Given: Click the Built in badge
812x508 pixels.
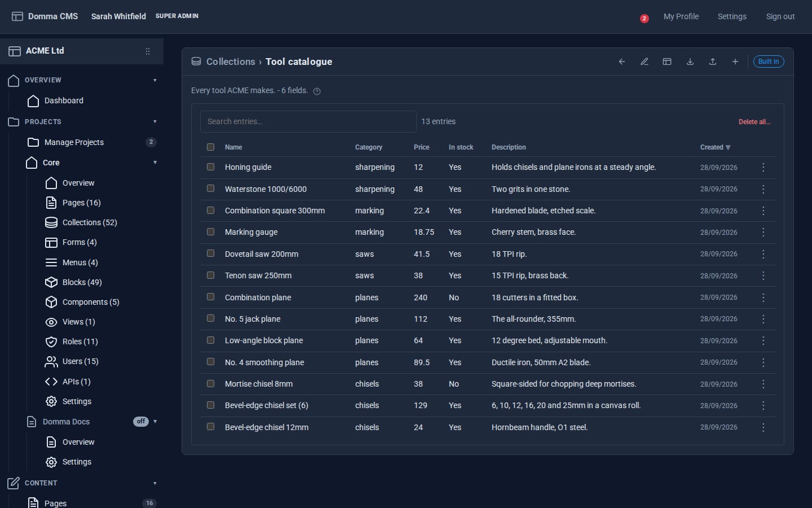Looking at the screenshot, I should tap(769, 62).
